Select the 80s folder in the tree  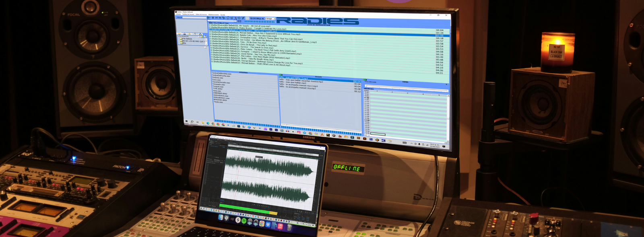coord(184,43)
